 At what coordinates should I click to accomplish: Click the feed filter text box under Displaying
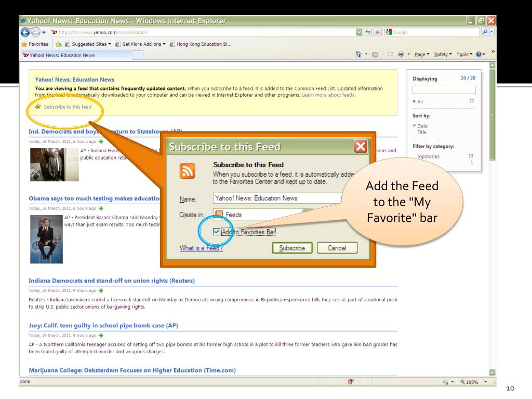pos(444,90)
